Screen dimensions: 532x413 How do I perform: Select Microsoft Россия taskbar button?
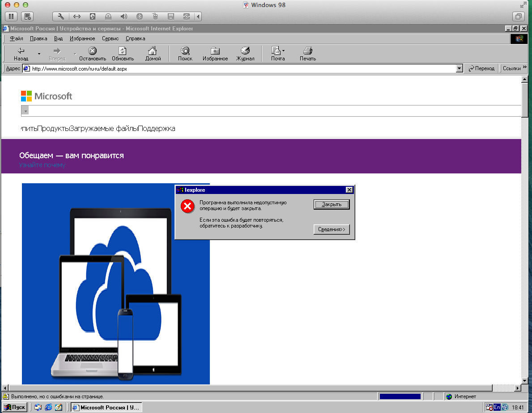(x=106, y=407)
